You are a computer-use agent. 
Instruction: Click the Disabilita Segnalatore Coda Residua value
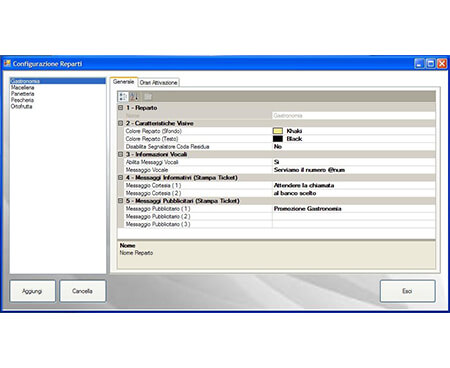click(354, 147)
